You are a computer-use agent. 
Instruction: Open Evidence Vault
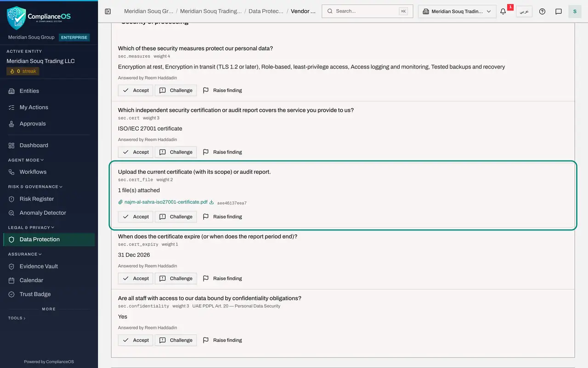(49, 266)
